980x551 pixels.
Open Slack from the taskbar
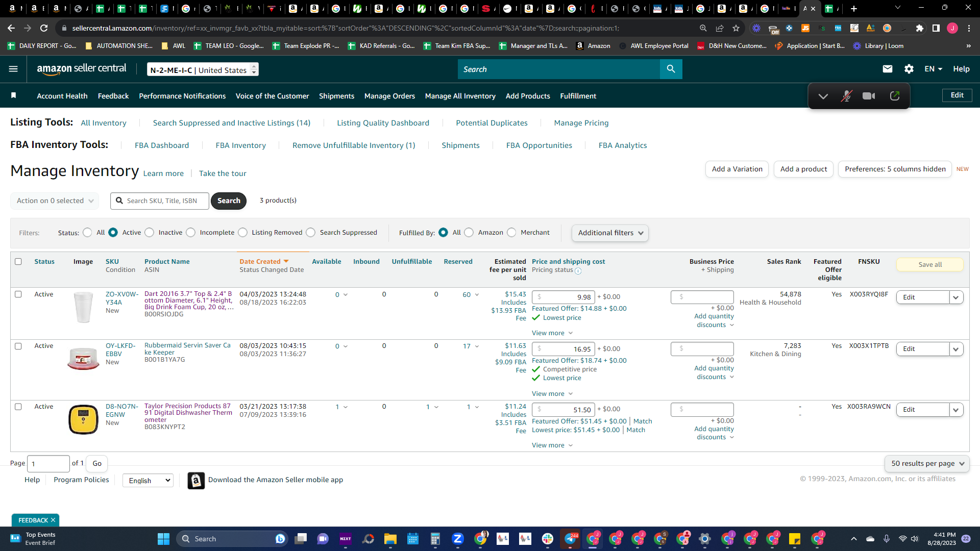coord(548,539)
